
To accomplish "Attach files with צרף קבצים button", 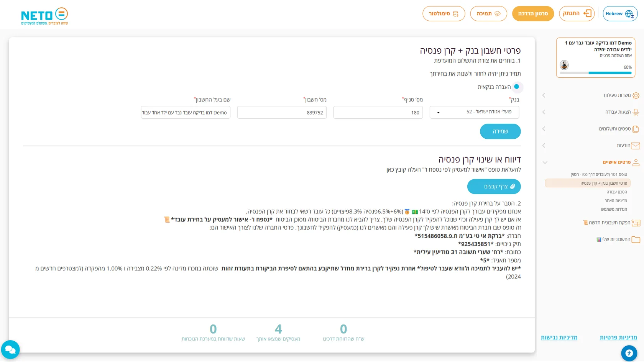I will click(x=494, y=187).
